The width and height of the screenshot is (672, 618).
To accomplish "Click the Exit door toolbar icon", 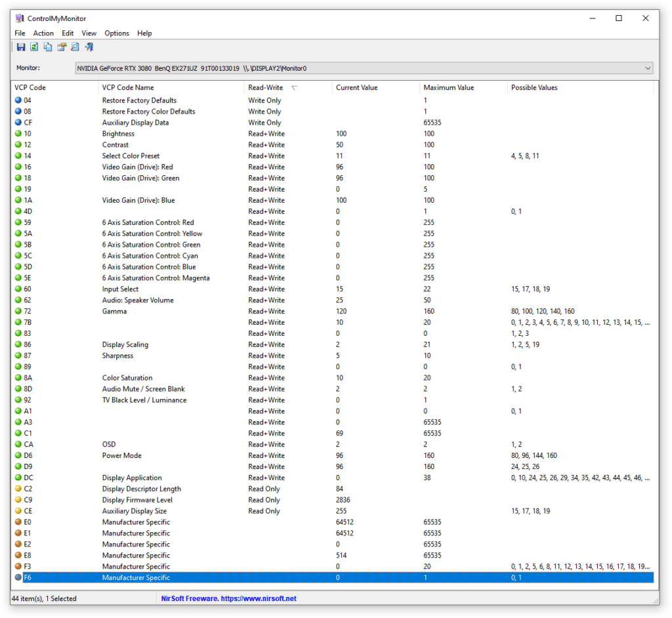I will point(89,47).
